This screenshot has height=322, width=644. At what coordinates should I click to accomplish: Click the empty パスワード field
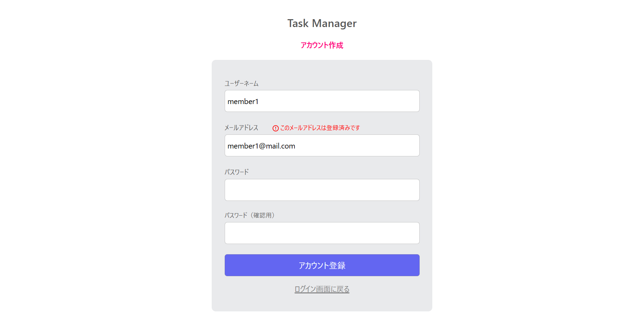322,190
